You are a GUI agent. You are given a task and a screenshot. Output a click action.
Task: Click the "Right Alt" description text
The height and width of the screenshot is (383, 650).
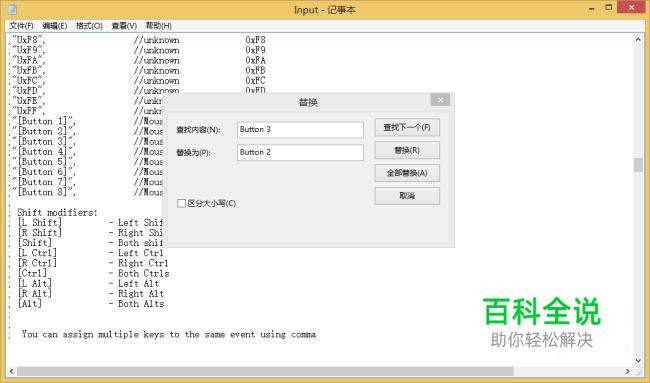141,293
